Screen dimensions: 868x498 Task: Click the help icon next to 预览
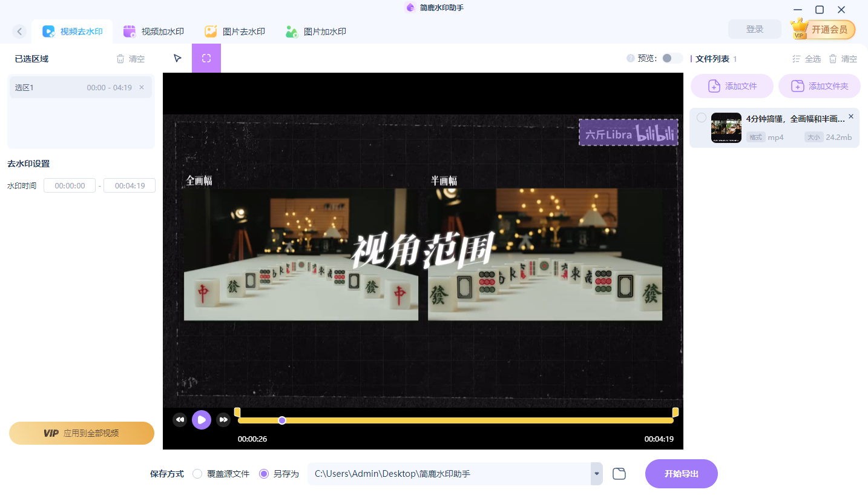(x=631, y=58)
